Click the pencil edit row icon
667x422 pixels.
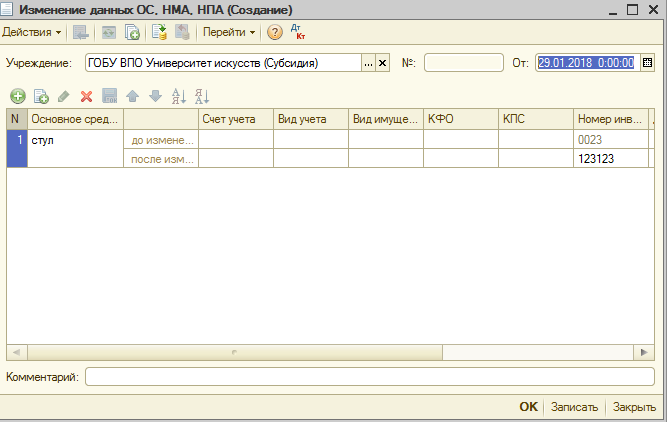click(x=64, y=96)
